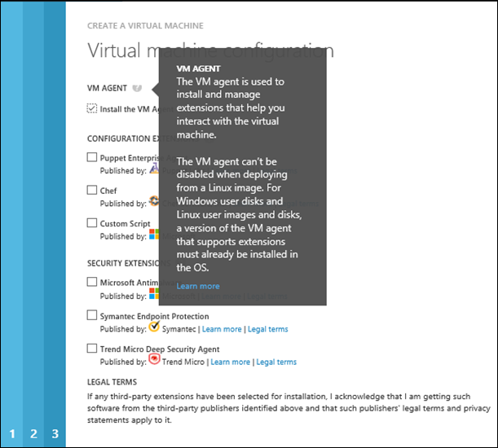Image resolution: width=498 pixels, height=448 pixels.
Task: Select the Symantec Endpoint Protection checkbox
Action: (x=92, y=315)
